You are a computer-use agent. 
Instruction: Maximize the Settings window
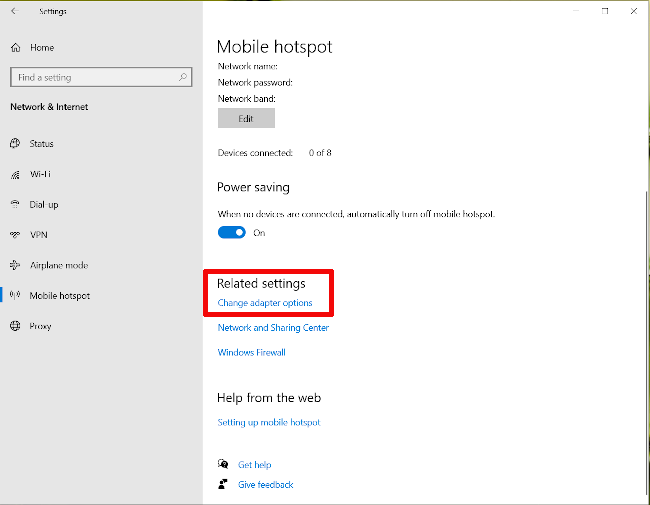tap(605, 11)
